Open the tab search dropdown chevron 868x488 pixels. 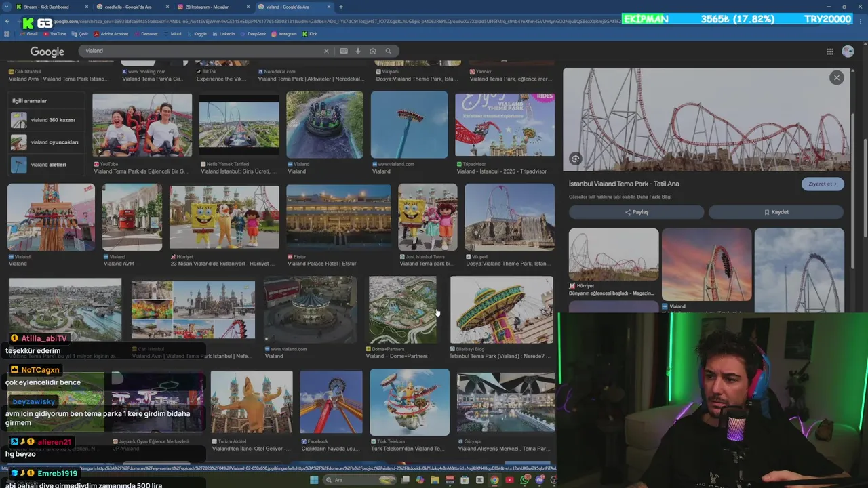coord(7,7)
